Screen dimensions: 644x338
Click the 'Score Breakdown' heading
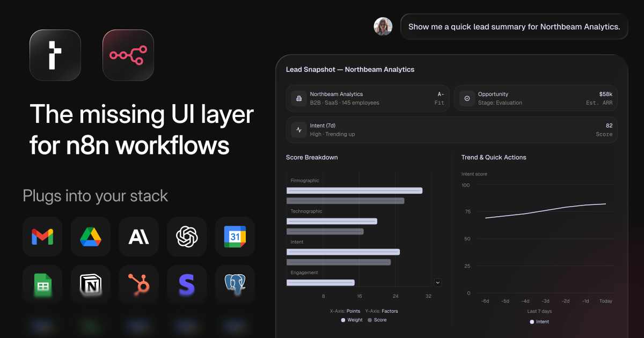tap(312, 157)
